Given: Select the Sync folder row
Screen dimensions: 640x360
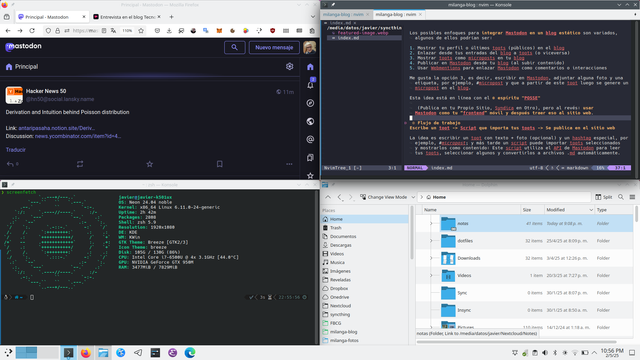Looking at the screenshot, I should (x=524, y=293).
